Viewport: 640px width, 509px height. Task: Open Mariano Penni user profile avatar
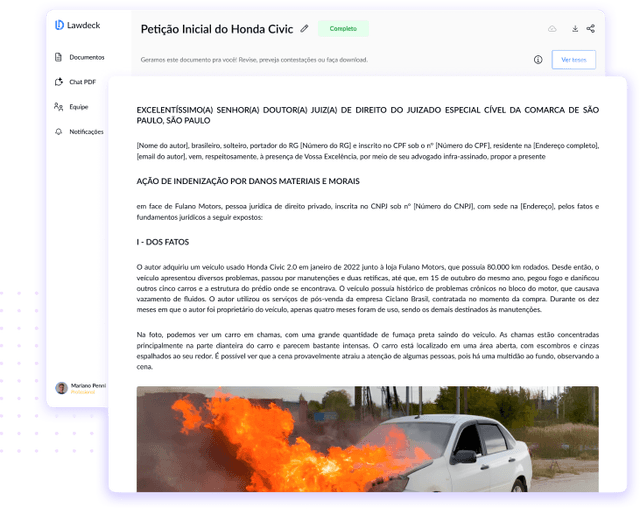pyautogui.click(x=61, y=388)
